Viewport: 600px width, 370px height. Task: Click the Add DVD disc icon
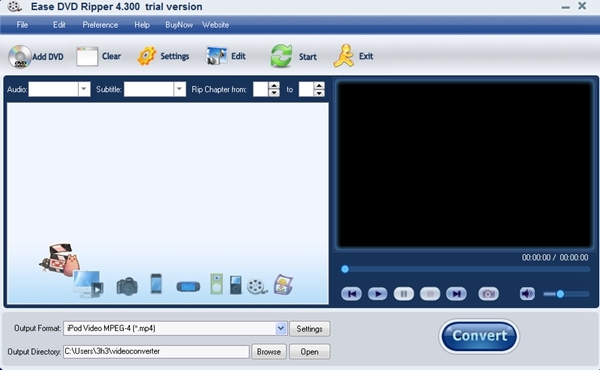(19, 57)
